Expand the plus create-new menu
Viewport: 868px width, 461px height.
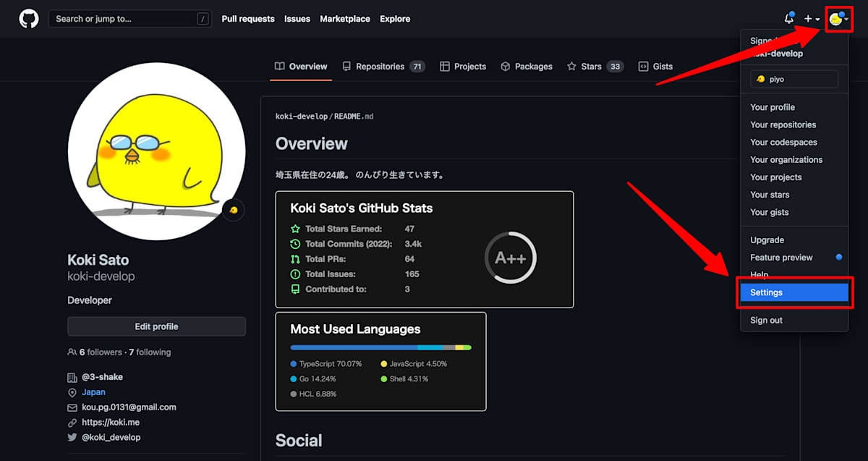(812, 19)
